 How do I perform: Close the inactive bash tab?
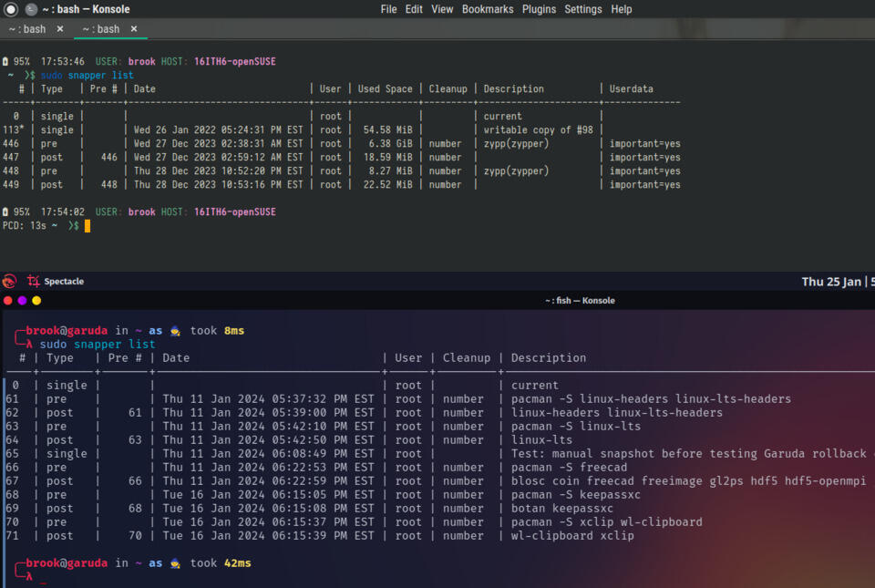60,29
